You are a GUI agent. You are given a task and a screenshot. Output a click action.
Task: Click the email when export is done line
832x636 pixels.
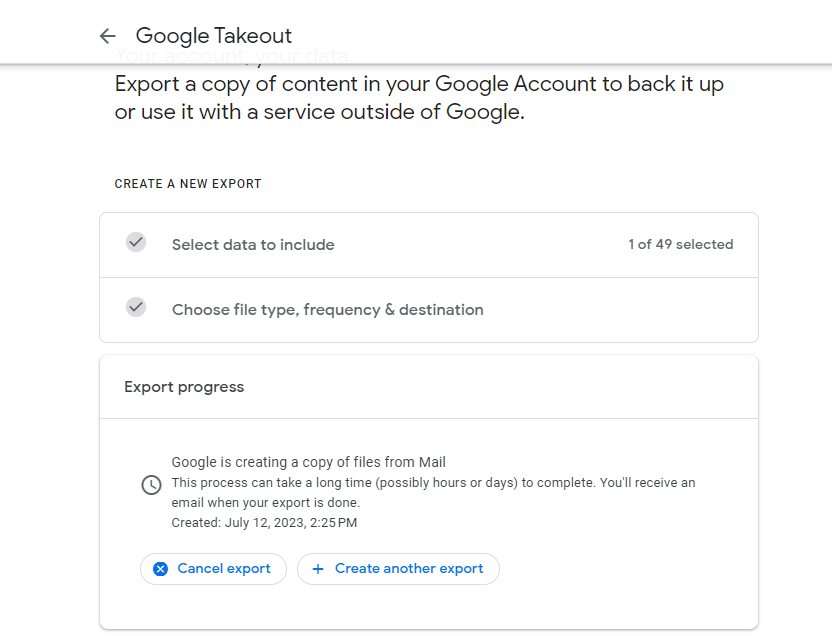tap(266, 503)
